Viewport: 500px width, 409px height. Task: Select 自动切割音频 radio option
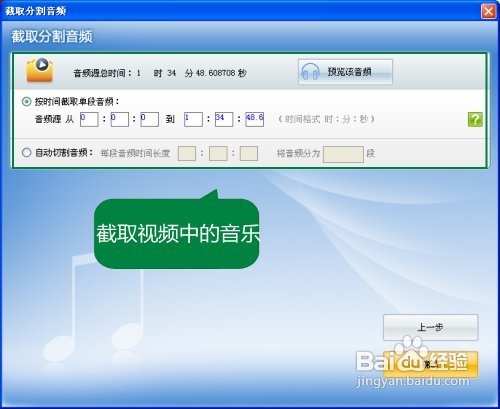26,153
